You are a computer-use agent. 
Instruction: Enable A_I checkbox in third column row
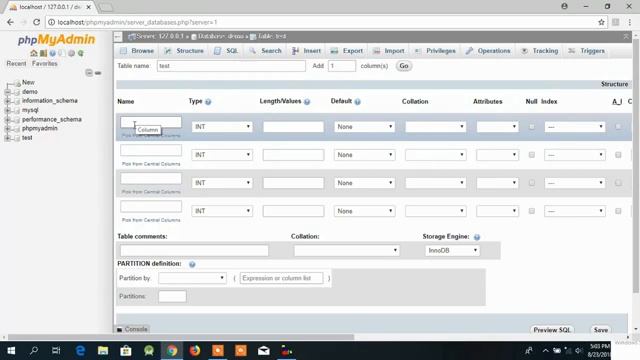tap(618, 183)
